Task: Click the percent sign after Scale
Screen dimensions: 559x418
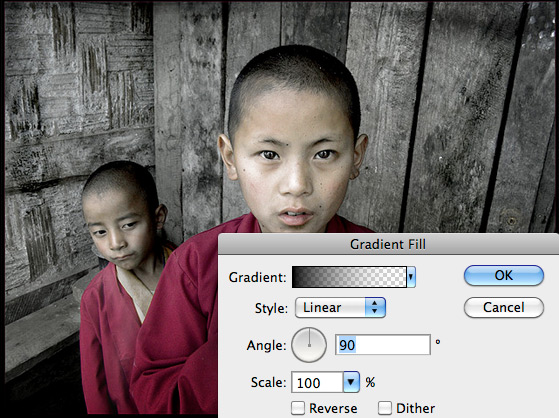Action: (370, 382)
